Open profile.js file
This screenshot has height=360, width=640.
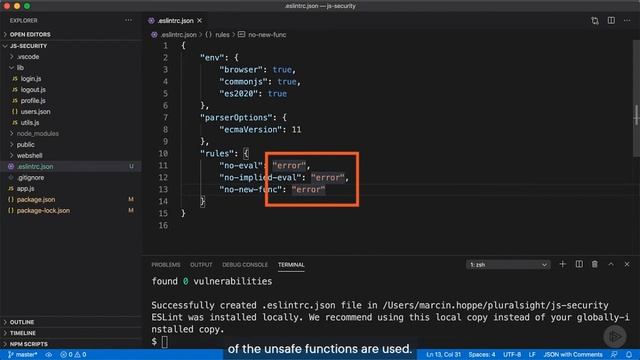click(x=33, y=101)
